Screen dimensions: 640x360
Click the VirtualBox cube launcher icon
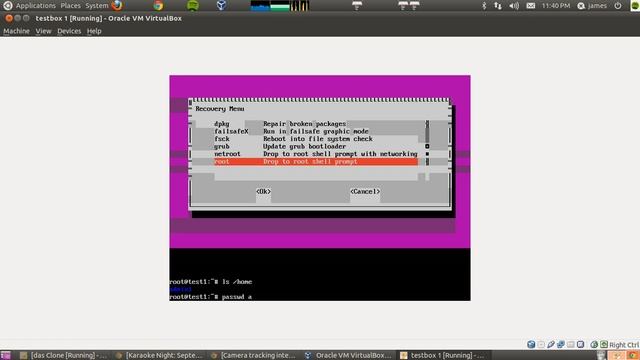tap(221, 5)
